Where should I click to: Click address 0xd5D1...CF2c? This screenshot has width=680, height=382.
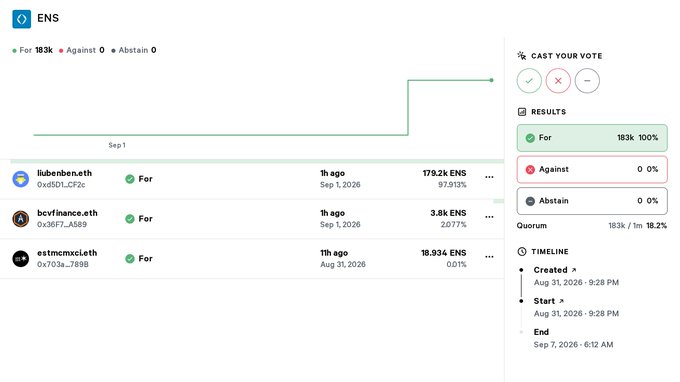61,185
